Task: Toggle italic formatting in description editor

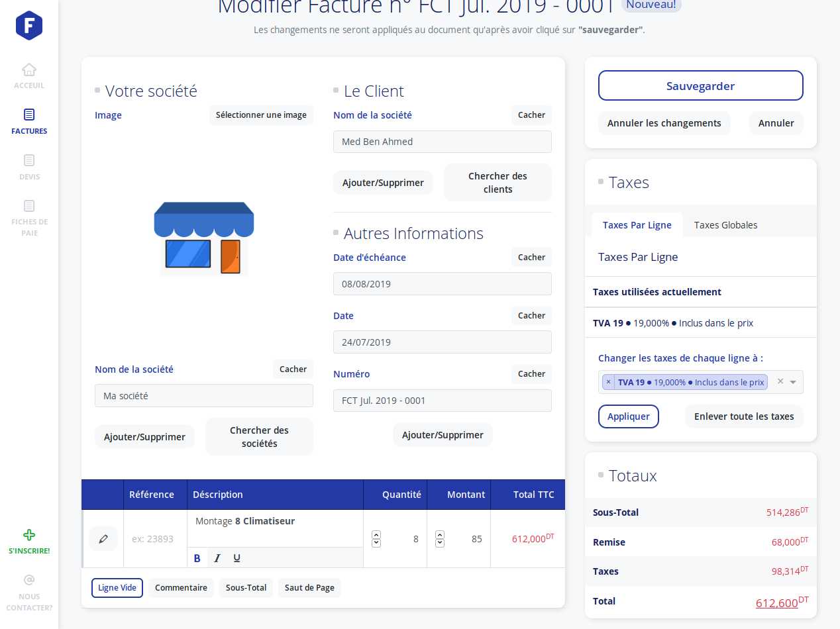Action: tap(217, 558)
